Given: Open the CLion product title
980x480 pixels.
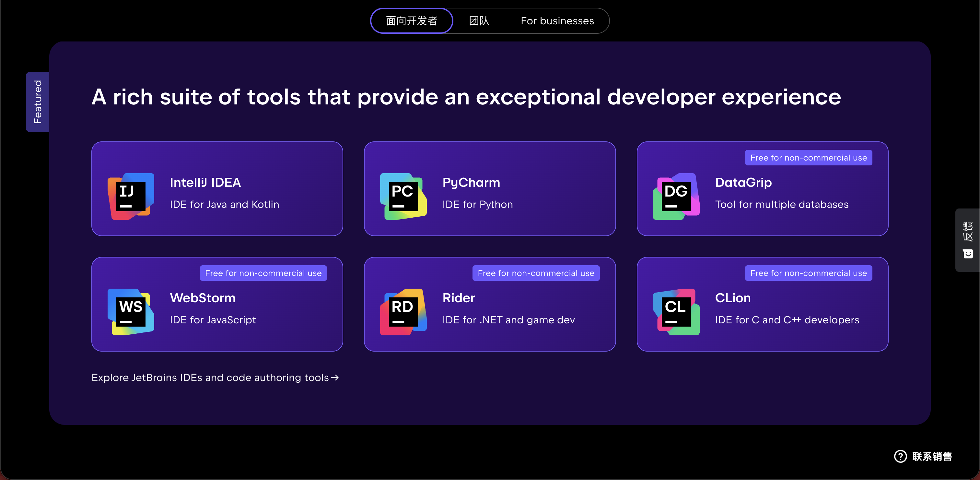Looking at the screenshot, I should [733, 298].
